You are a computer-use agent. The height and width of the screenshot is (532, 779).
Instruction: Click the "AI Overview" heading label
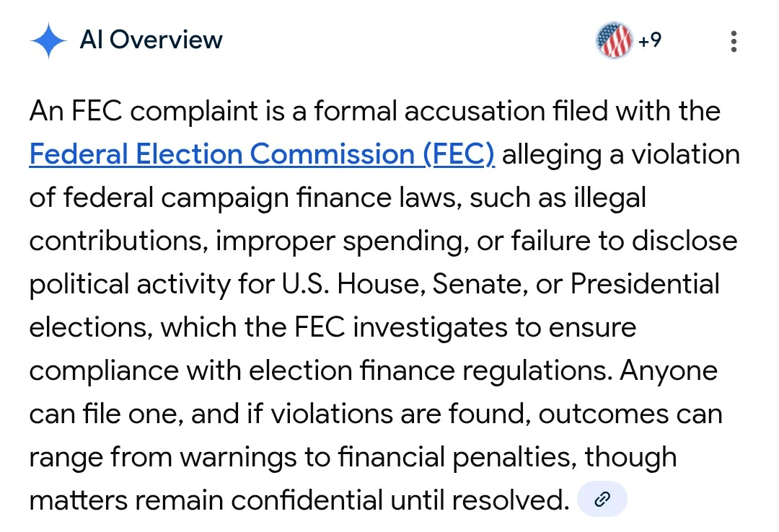pos(151,40)
